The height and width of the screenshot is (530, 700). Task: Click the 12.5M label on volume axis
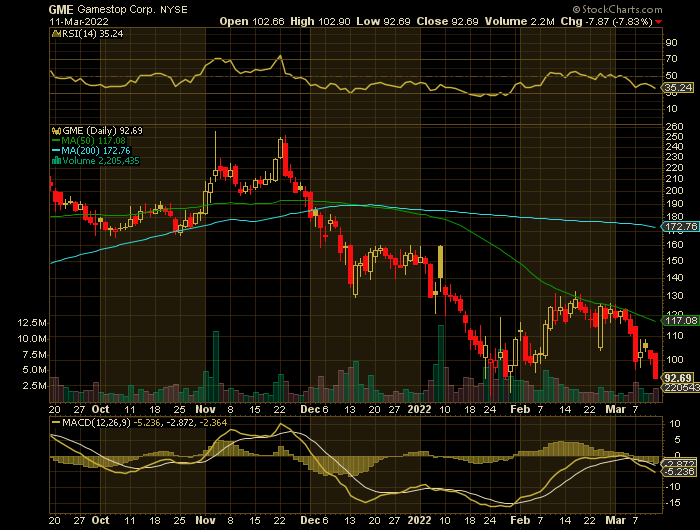[x=32, y=323]
